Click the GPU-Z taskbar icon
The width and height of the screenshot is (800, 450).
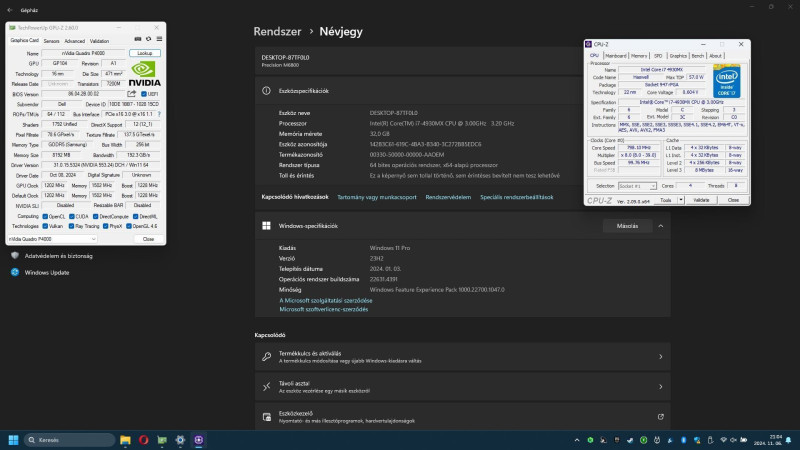tap(162, 440)
